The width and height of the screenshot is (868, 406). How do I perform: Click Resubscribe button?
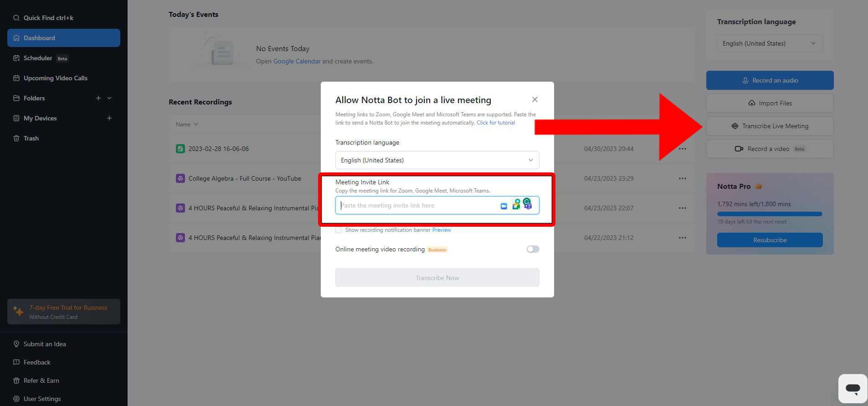coord(770,240)
